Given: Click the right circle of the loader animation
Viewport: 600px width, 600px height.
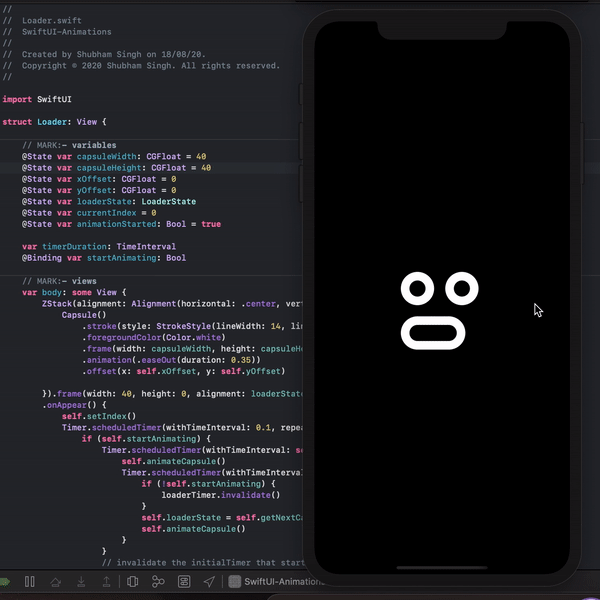Looking at the screenshot, I should pyautogui.click(x=462, y=289).
